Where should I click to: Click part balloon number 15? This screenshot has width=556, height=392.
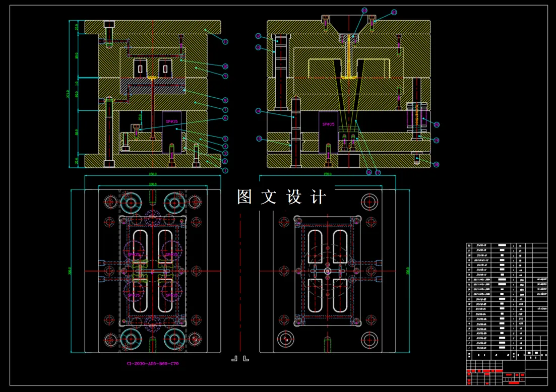click(x=259, y=139)
